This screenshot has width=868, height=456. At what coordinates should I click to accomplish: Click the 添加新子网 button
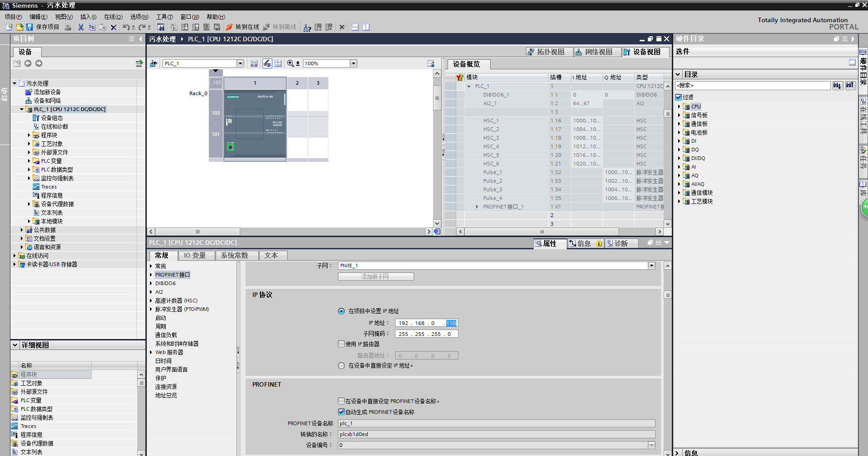click(x=376, y=277)
